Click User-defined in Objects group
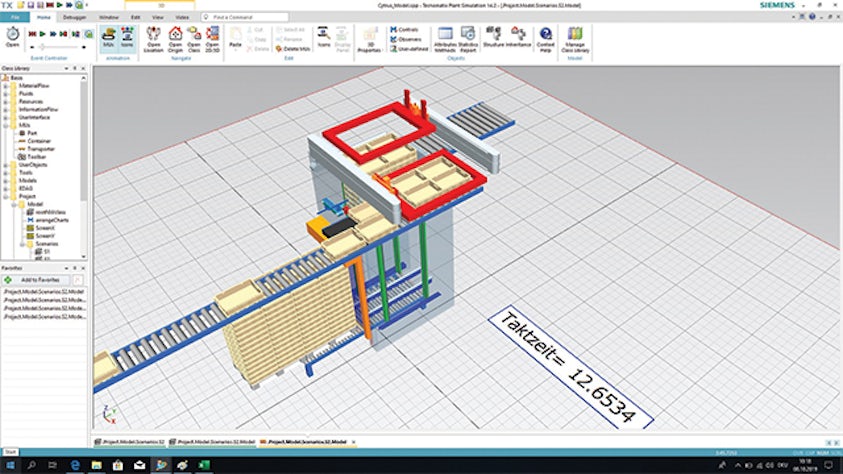 409,49
